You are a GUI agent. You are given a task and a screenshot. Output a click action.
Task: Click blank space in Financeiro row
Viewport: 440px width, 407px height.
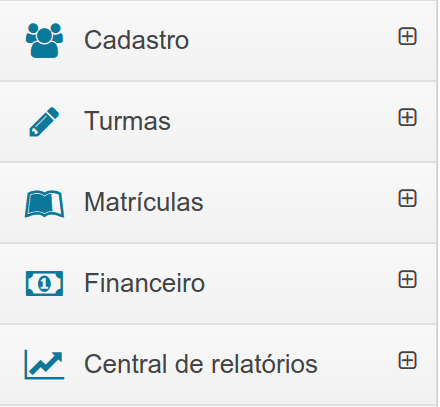click(300, 284)
